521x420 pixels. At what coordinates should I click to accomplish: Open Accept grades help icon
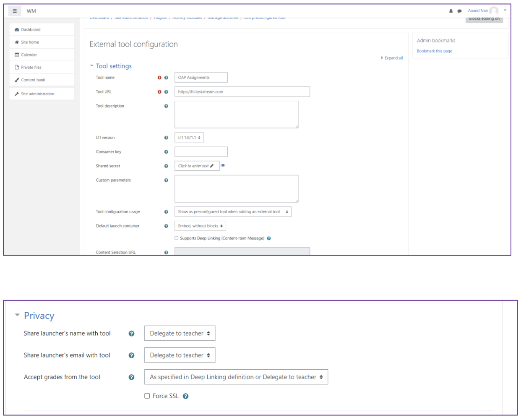coord(131,377)
